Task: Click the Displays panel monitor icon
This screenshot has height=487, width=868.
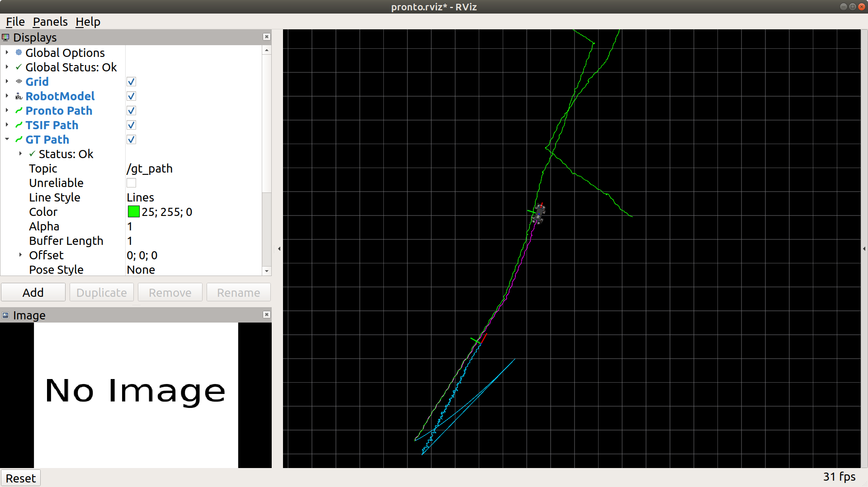Action: pyautogui.click(x=5, y=37)
